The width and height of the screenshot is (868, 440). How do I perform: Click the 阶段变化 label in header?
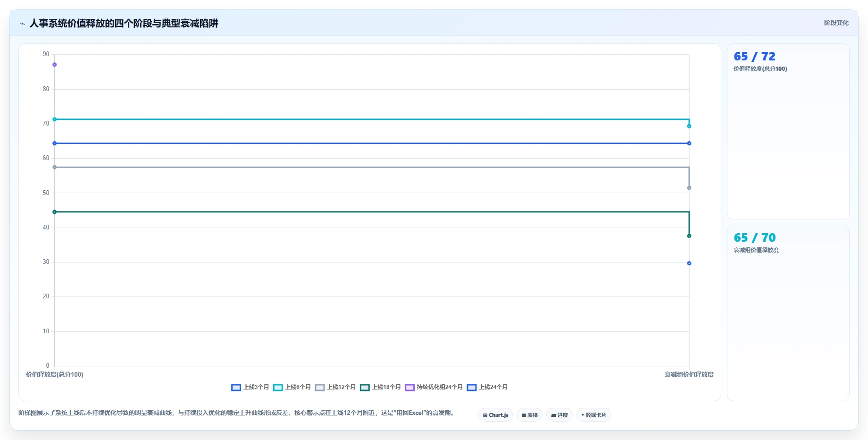[x=836, y=23]
